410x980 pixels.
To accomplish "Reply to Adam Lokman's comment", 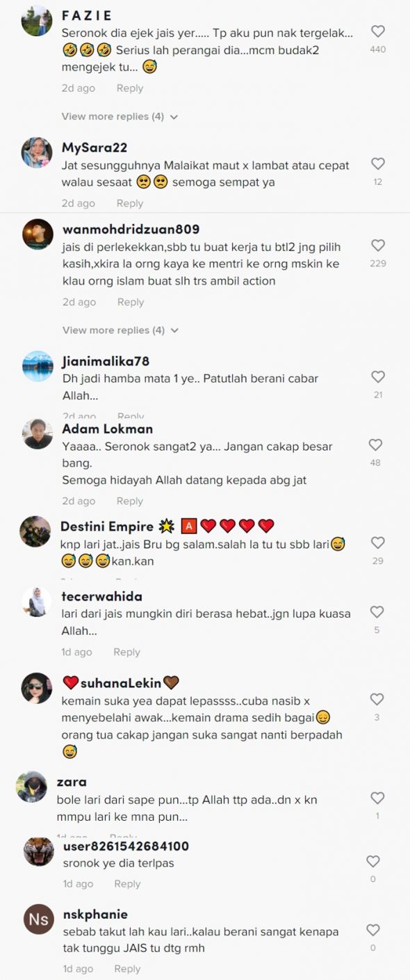I will 130,501.
